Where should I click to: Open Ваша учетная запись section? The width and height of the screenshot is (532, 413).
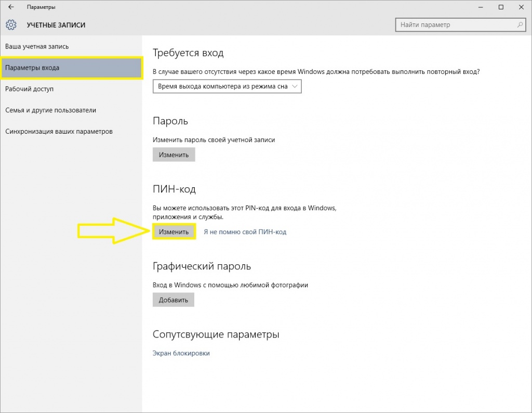(x=37, y=47)
